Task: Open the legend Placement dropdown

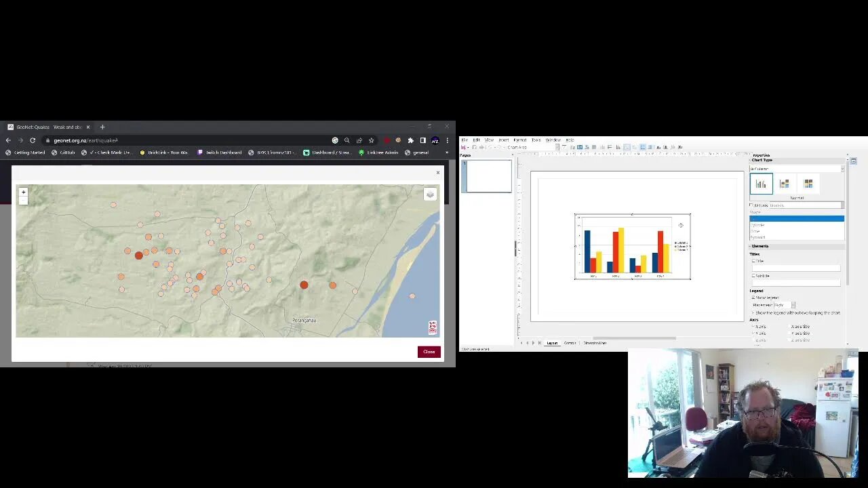Action: 784,305
